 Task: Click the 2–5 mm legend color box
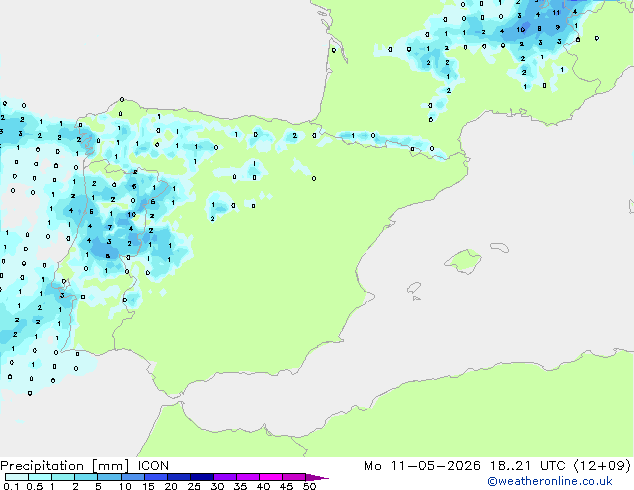tap(86, 477)
